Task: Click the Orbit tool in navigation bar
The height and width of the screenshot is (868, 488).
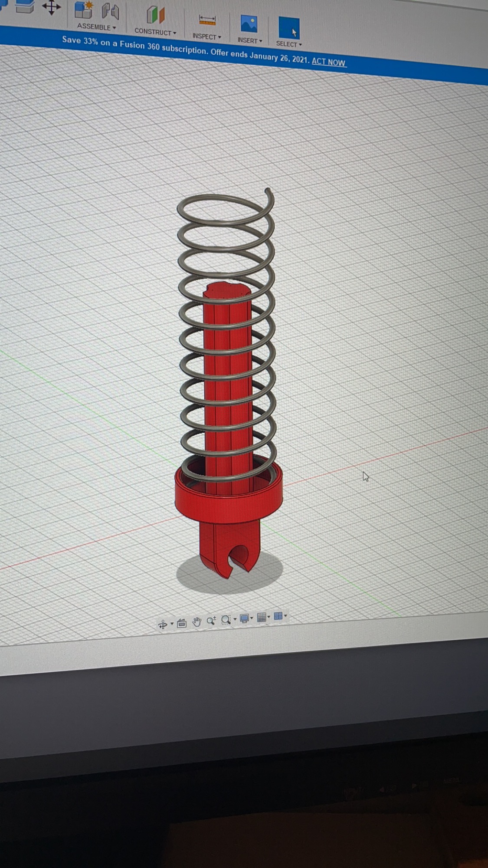Action: click(x=163, y=625)
